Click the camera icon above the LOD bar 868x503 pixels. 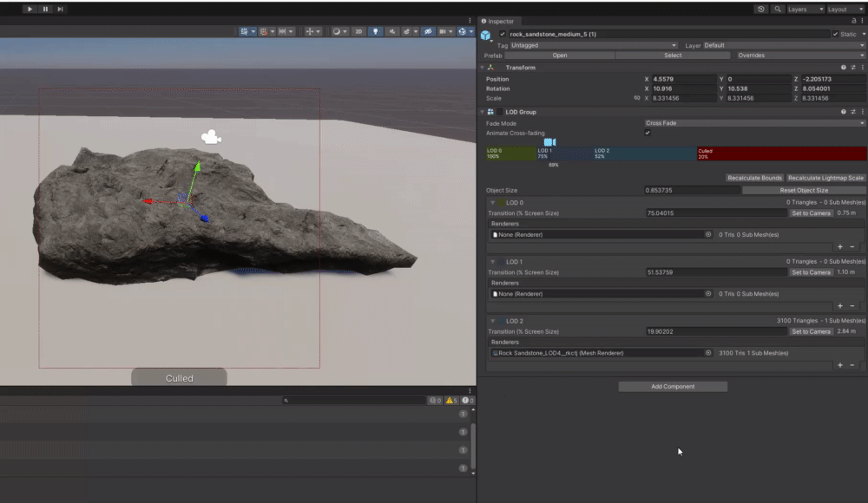tap(549, 141)
